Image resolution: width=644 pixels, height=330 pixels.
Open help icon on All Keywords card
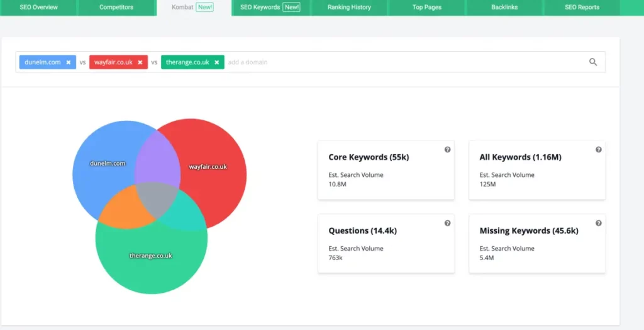(x=599, y=150)
